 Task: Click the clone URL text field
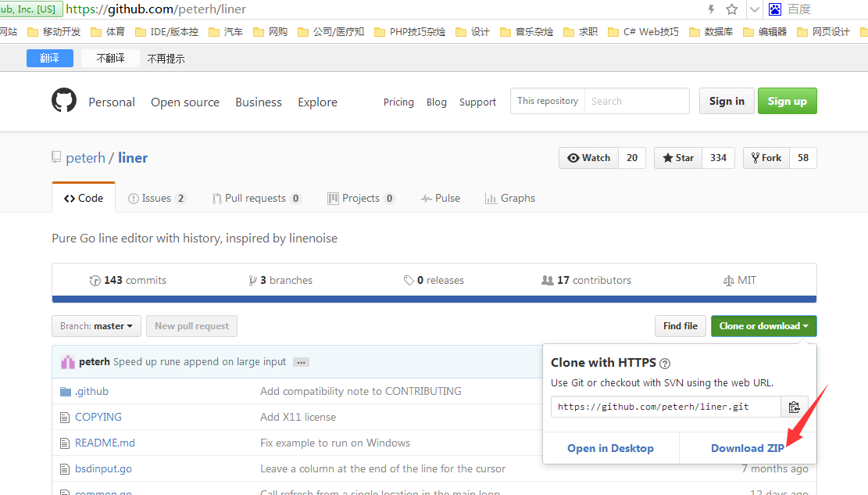(x=666, y=407)
